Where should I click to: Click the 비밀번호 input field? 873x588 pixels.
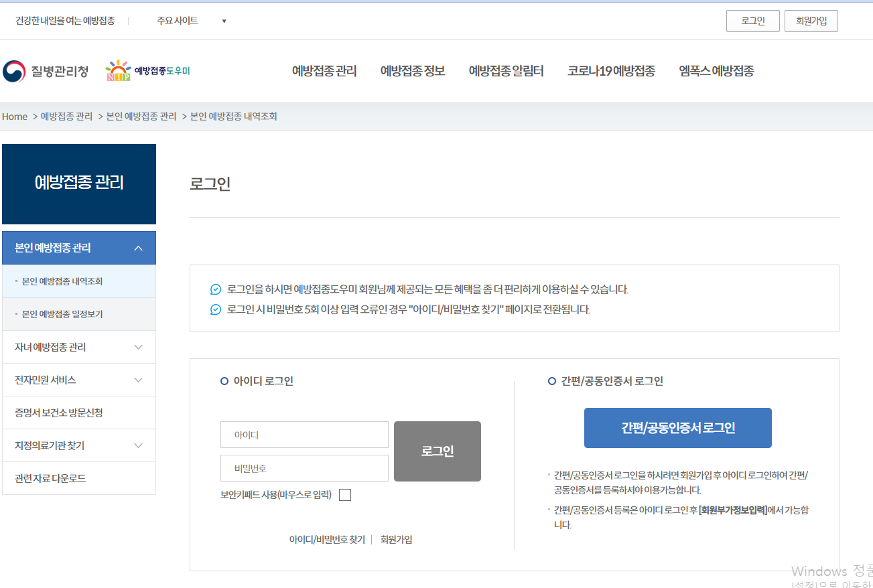point(304,468)
